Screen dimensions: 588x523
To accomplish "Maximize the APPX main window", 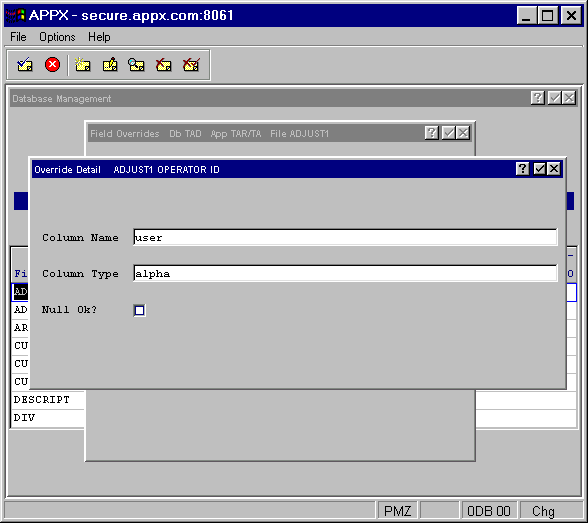I will click(x=548, y=16).
